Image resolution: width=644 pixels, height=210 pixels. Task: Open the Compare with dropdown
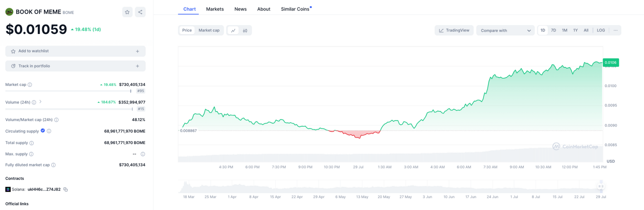coord(505,30)
